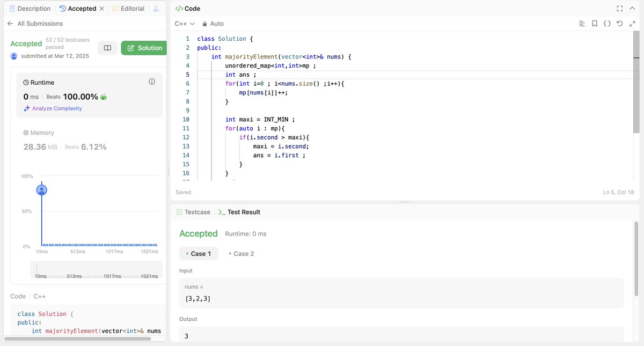Screen dimensions: 644x346
Task: Click the nums input value [3,2,3]
Action: pyautogui.click(x=197, y=298)
